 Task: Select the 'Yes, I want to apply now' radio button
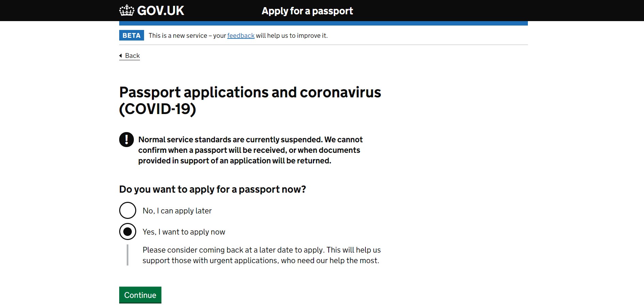[x=128, y=231]
